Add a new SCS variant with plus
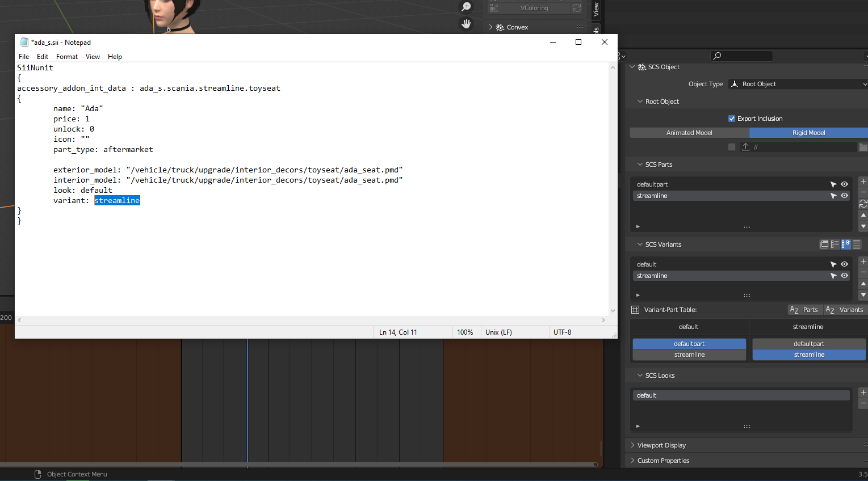 [x=863, y=261]
